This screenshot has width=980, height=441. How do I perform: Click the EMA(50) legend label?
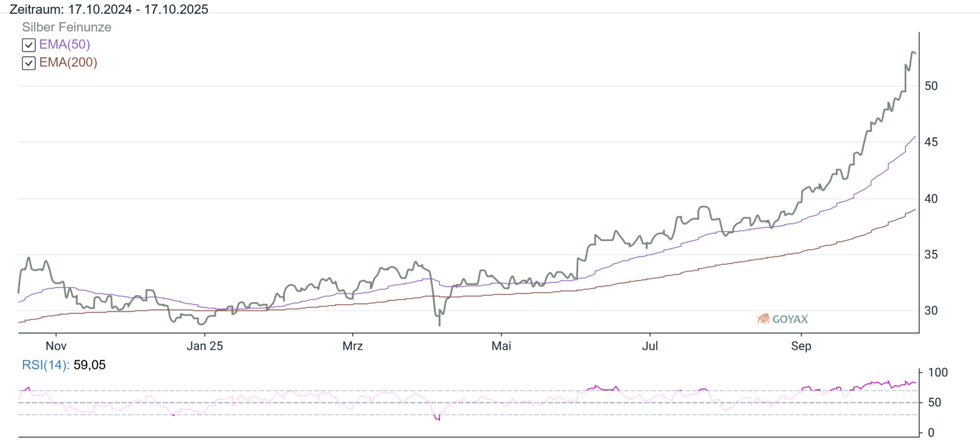[x=65, y=44]
